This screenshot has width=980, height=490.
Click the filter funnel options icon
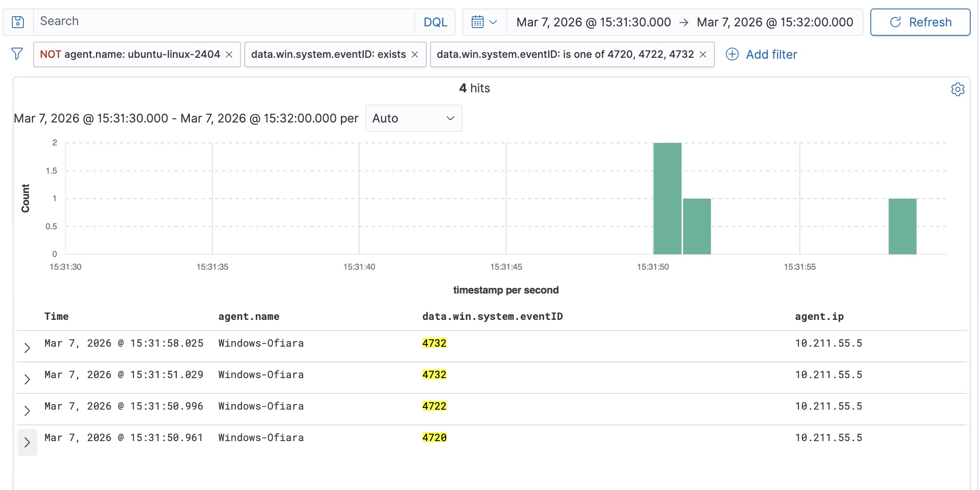point(17,54)
